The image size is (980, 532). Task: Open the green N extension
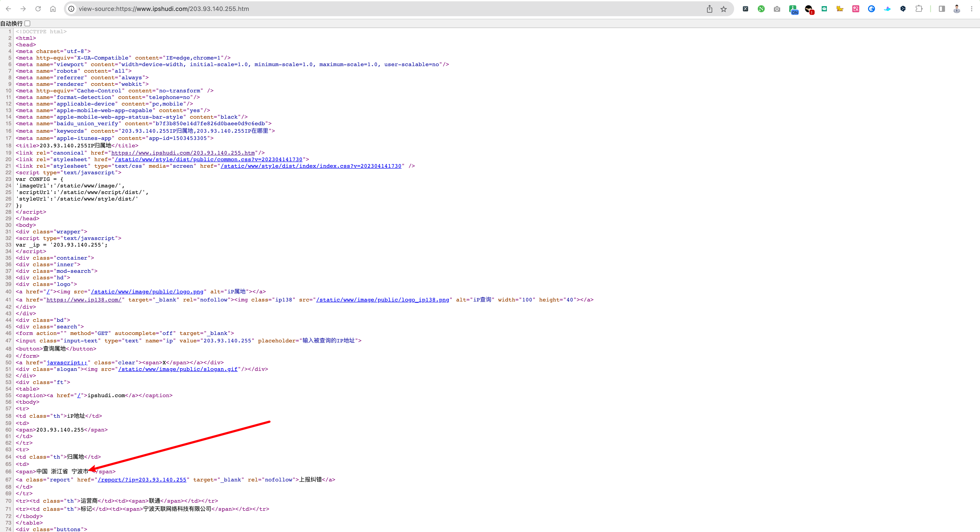(x=761, y=9)
